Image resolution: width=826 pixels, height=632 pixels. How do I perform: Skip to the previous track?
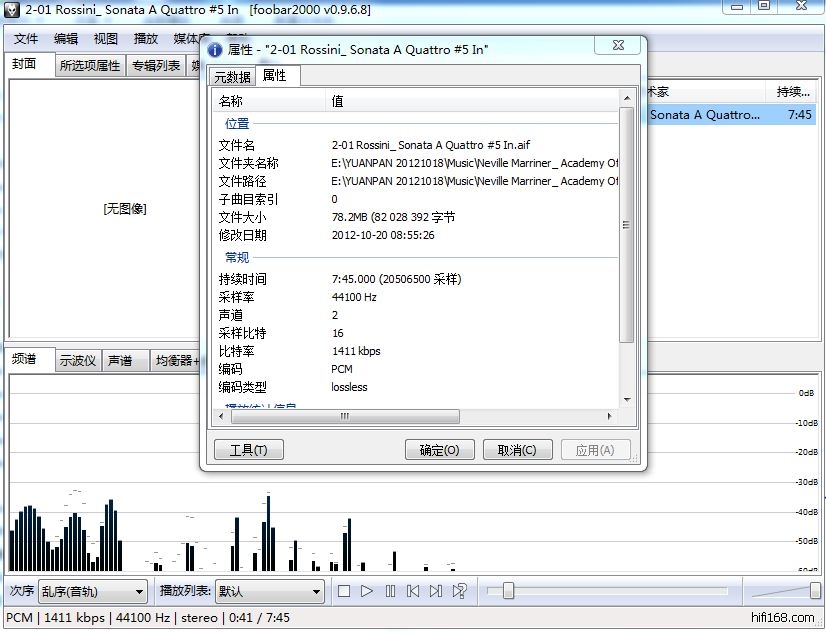tap(413, 591)
